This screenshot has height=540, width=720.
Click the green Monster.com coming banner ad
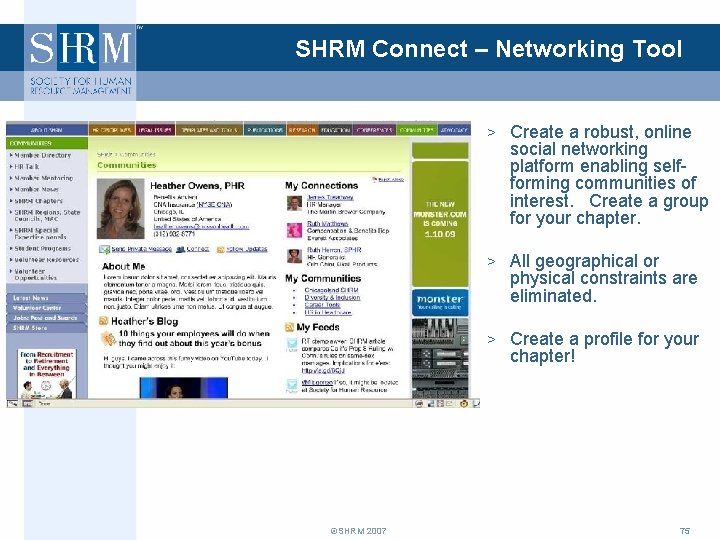440,223
